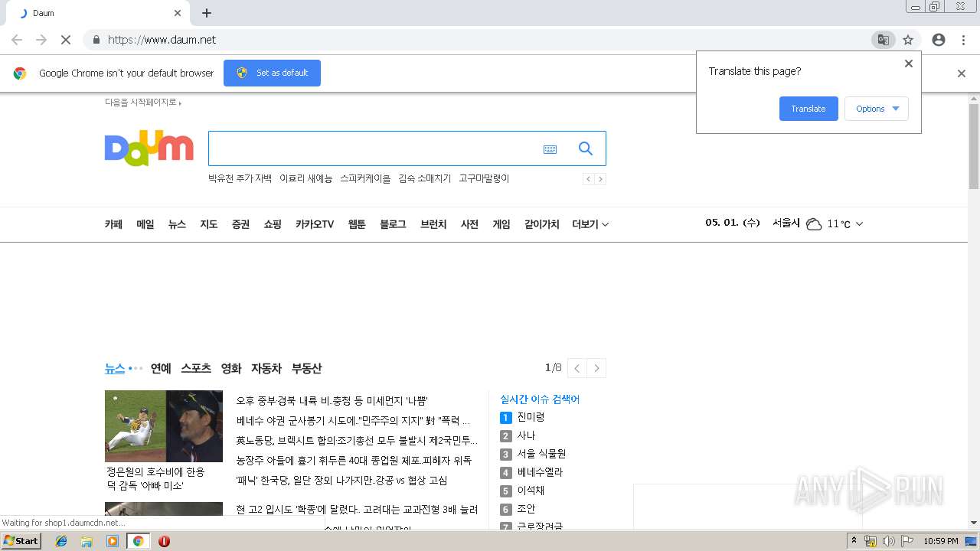Open the 베네수엘라 trending search
Screen dimensions: 980x551
pyautogui.click(x=540, y=472)
